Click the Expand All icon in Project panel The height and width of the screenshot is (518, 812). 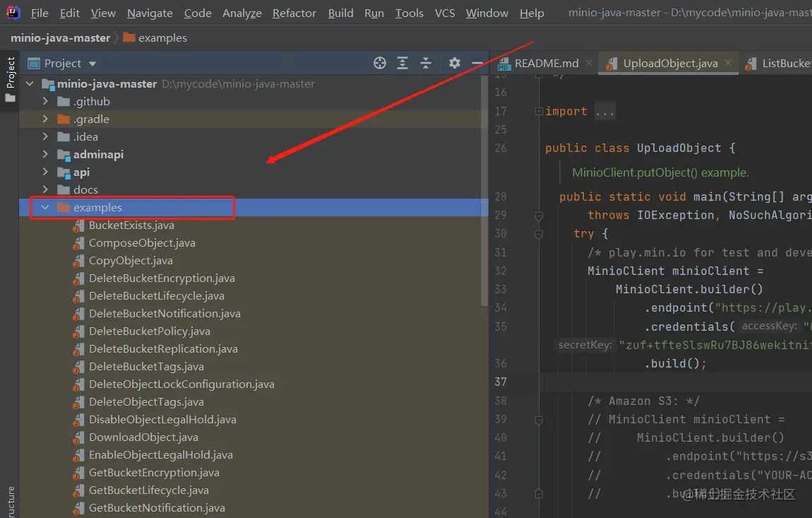(x=402, y=64)
